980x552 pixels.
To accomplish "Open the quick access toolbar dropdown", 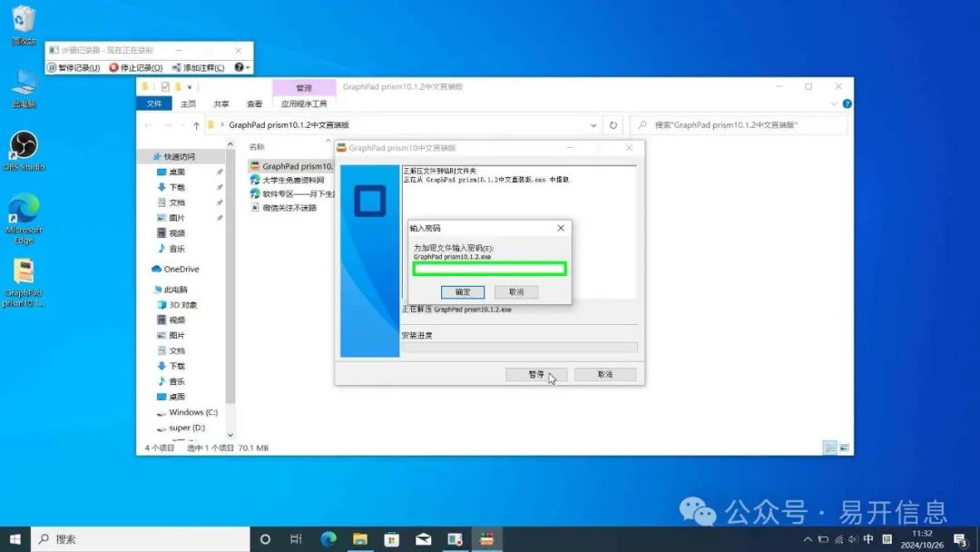I will tap(190, 87).
